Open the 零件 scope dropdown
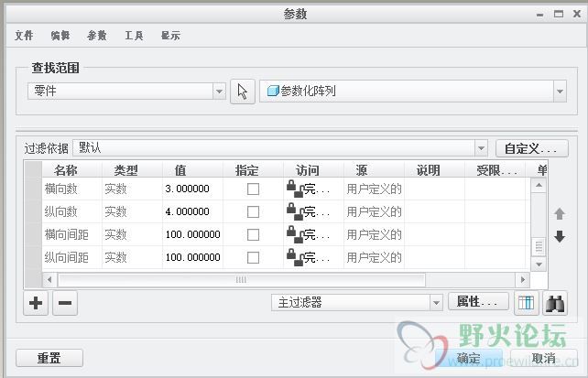Image resolution: width=588 pixels, height=378 pixels. pos(219,91)
